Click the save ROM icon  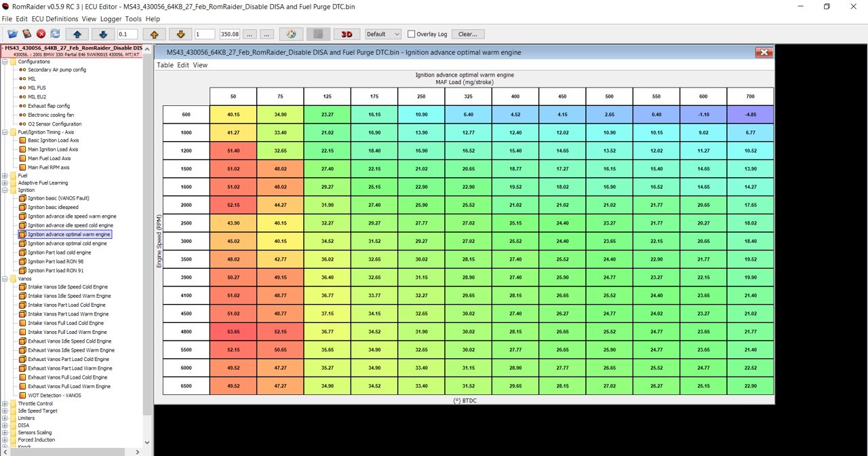pos(27,34)
